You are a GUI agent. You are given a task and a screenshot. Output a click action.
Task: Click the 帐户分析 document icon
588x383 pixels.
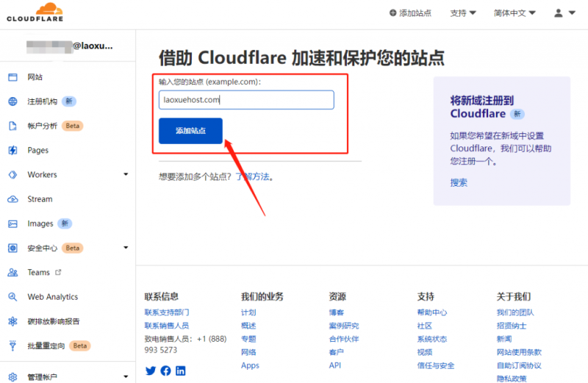pos(12,126)
